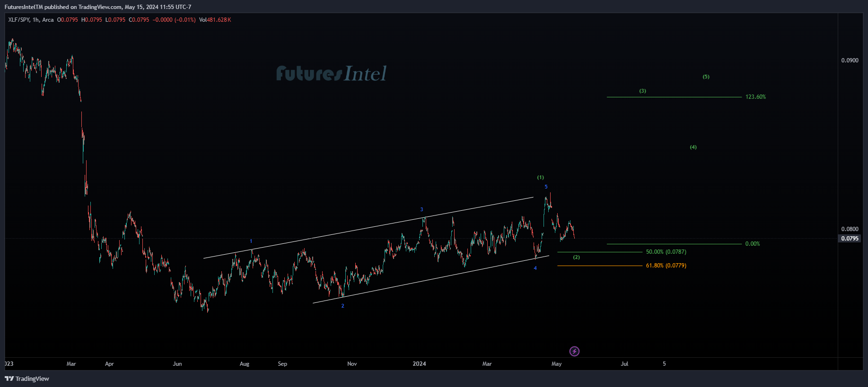Click the 123.60% Fibonacci label
Screen dimensions: 868x387
[755, 97]
